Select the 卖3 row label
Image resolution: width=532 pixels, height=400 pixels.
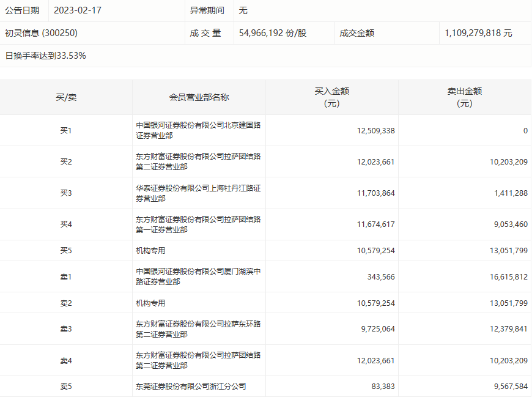66,329
